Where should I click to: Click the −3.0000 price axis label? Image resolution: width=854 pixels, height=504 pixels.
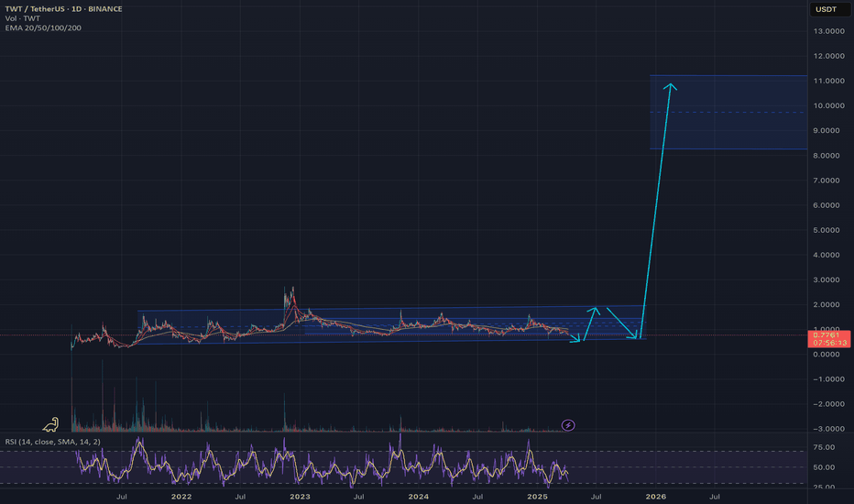click(829, 429)
